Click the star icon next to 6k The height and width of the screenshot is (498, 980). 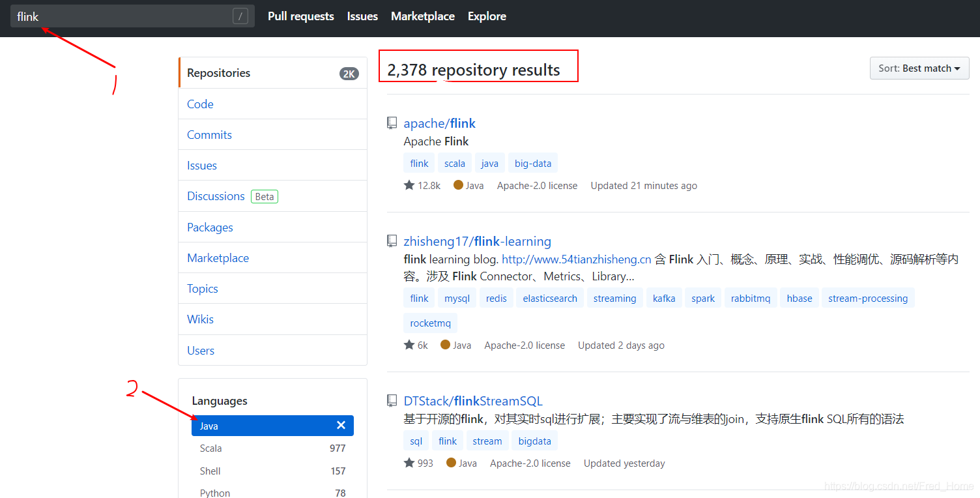pos(409,345)
